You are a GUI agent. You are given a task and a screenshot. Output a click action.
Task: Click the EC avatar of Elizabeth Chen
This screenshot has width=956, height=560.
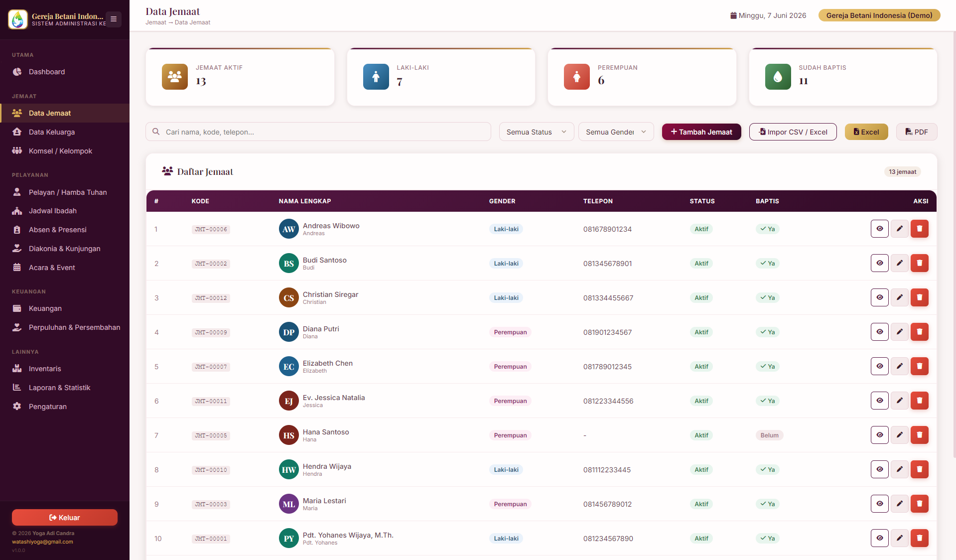(288, 367)
